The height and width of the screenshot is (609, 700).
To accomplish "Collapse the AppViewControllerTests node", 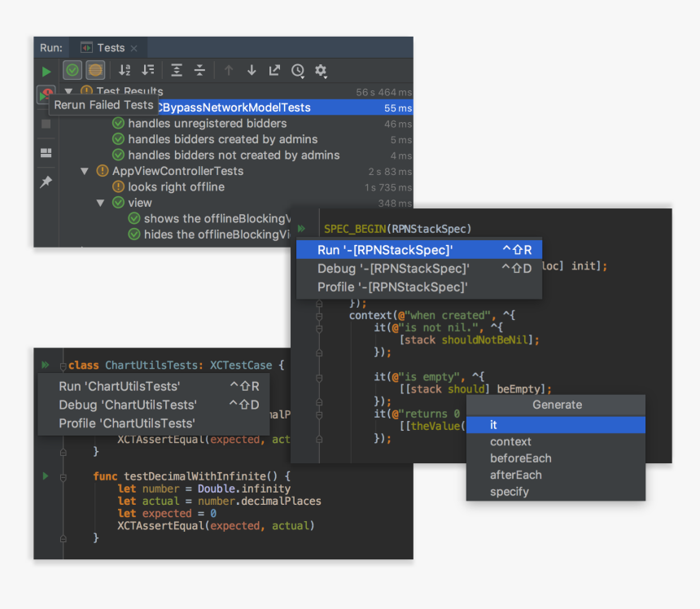I will [85, 171].
